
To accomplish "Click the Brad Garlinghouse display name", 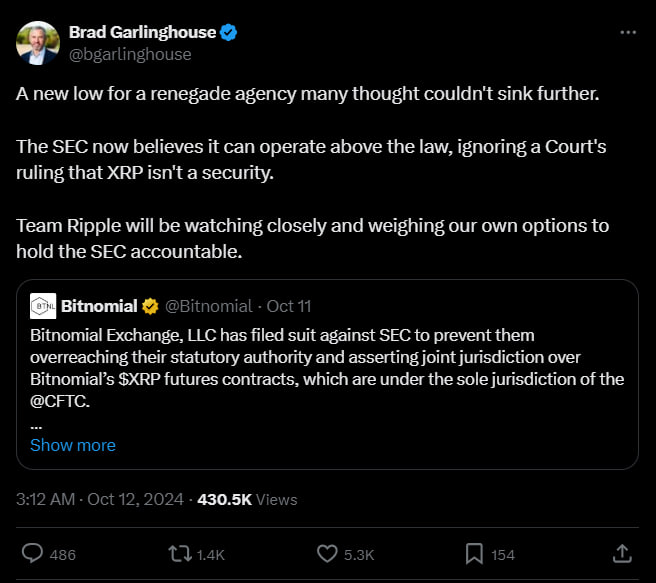I will pos(142,32).
